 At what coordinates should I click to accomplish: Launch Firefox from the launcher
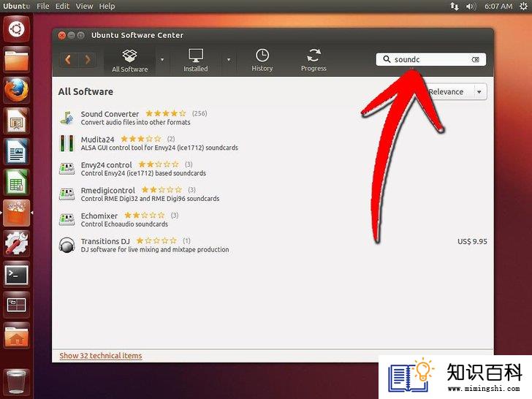pos(16,91)
